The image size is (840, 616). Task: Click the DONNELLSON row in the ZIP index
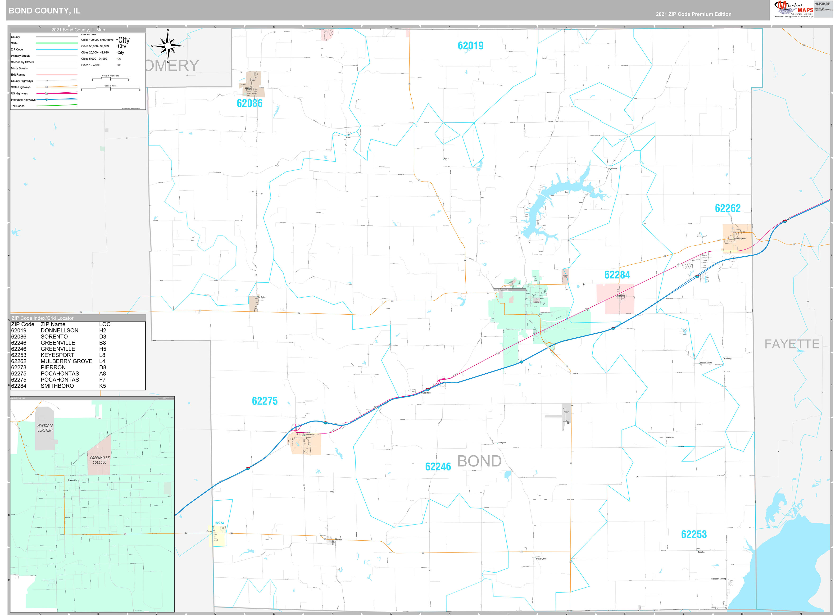tap(78, 330)
